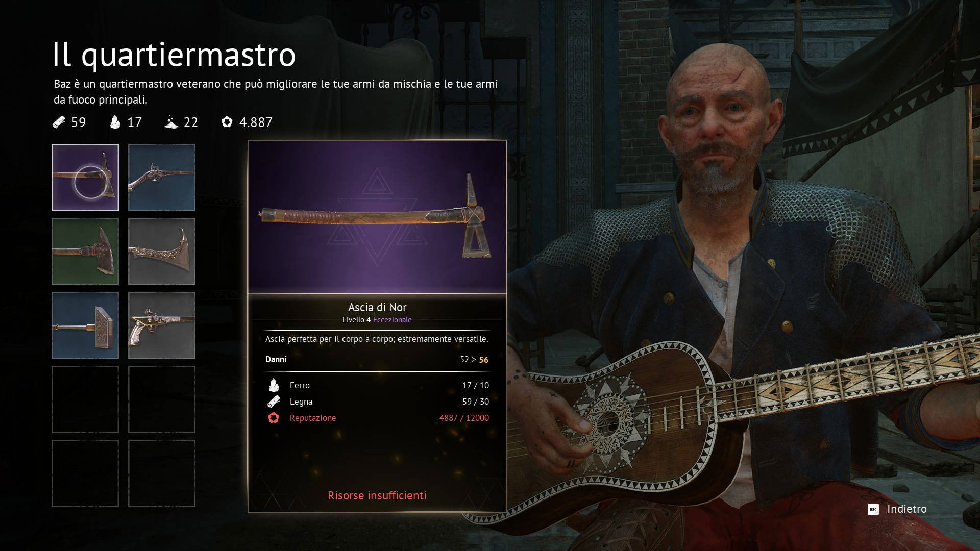Click the Legna icon in requirements list

click(x=274, y=402)
